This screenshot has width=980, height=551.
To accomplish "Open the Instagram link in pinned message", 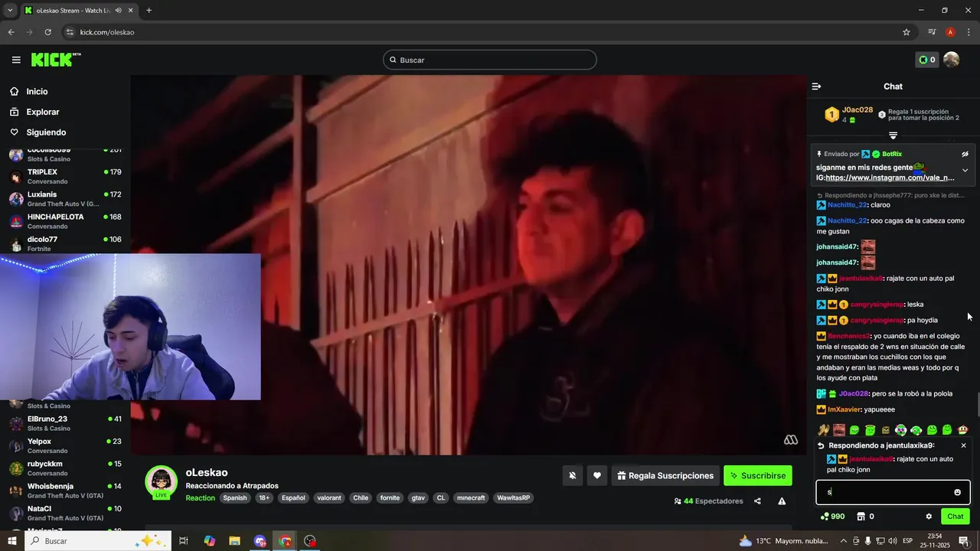I will (890, 178).
